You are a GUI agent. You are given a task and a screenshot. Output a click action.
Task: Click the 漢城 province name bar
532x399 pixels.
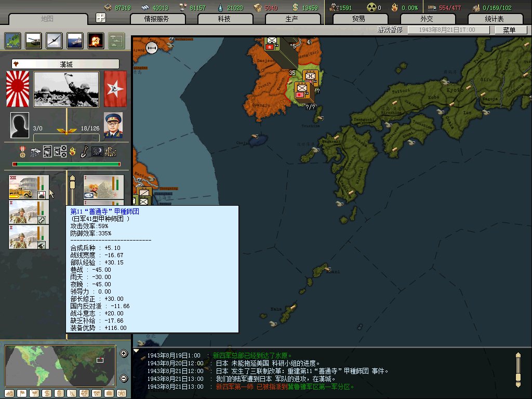(65, 64)
